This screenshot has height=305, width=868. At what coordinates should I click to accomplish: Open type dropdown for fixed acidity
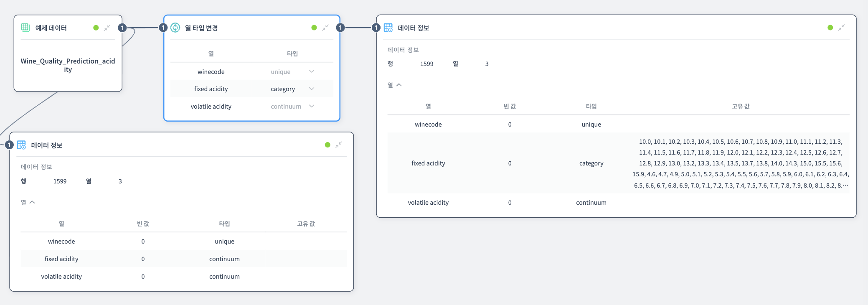311,89
